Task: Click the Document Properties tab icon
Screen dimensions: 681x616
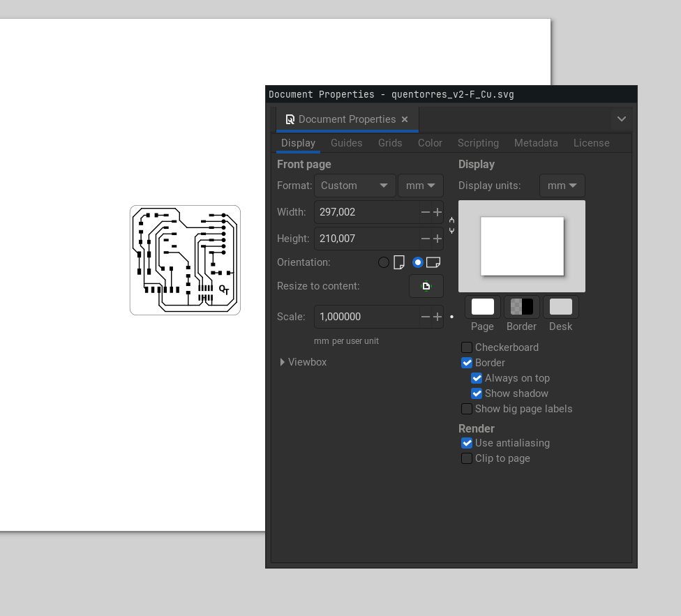Action: 290,119
